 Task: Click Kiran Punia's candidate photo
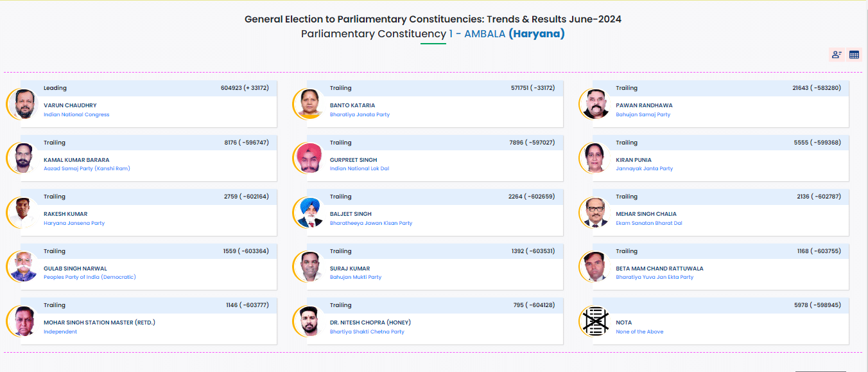click(x=596, y=158)
